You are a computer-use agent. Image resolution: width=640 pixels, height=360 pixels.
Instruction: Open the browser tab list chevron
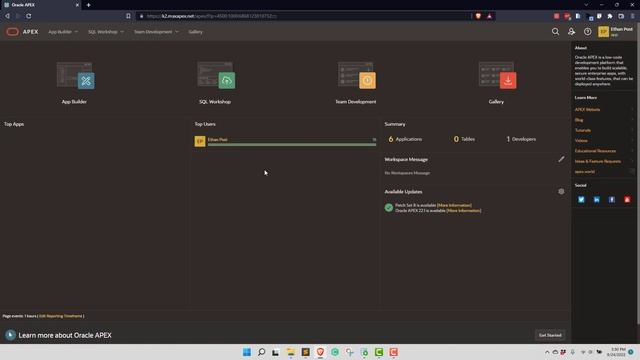(586, 5)
